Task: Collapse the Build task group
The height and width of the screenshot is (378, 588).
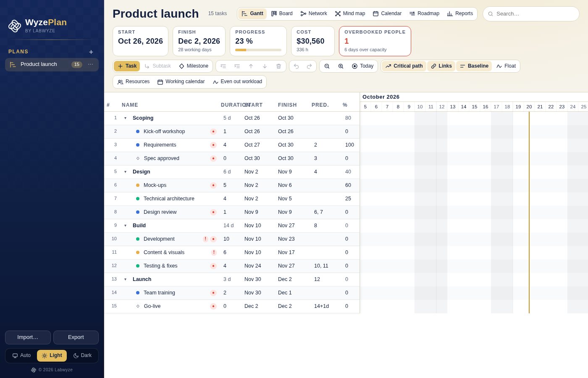Action: 125,226
